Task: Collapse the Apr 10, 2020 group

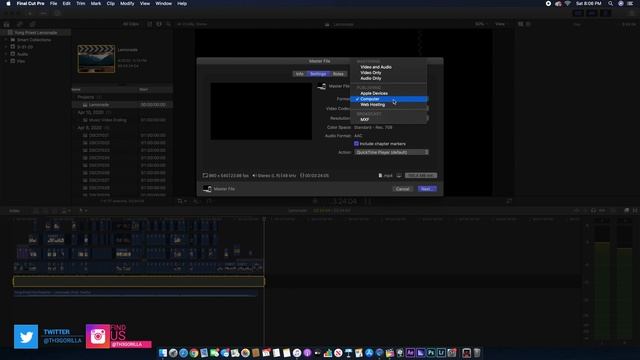Action: point(75,112)
